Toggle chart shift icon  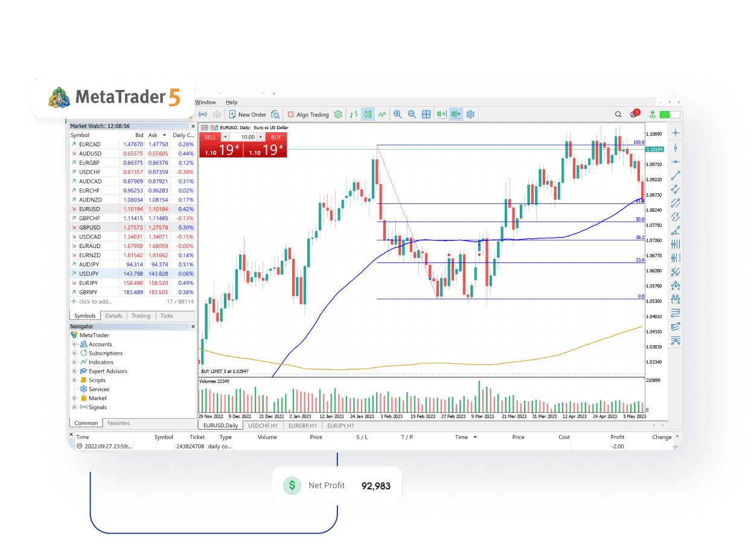[x=456, y=114]
